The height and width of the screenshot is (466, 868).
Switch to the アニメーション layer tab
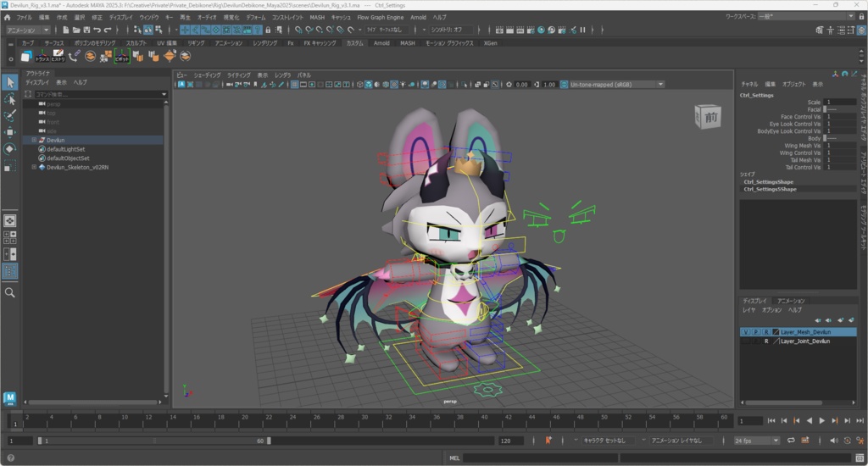[x=791, y=301]
